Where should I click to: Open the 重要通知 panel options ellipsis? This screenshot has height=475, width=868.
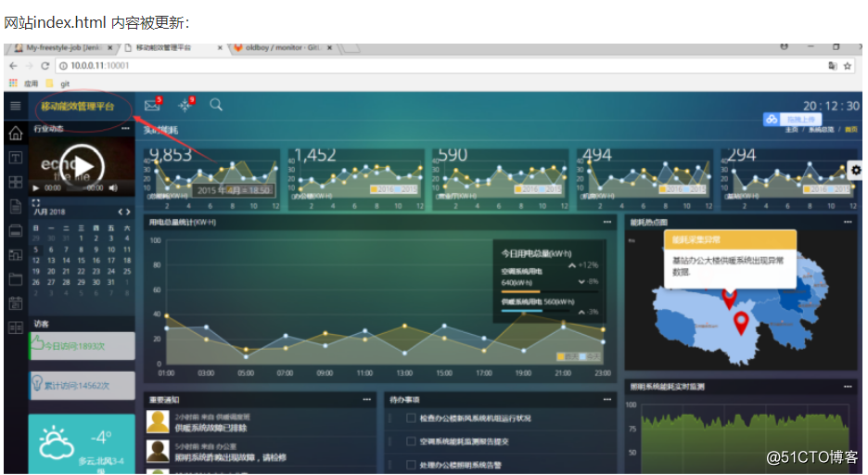tap(367, 399)
